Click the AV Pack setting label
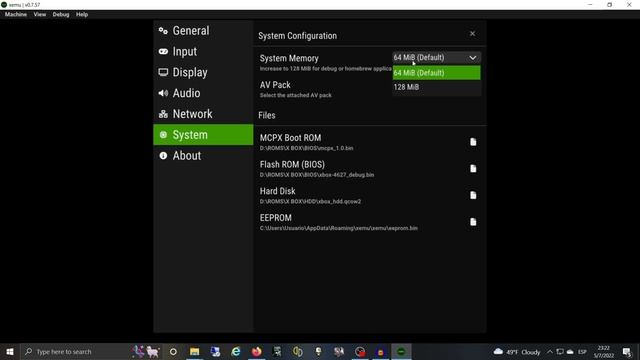The height and width of the screenshot is (360, 640). coord(275,85)
